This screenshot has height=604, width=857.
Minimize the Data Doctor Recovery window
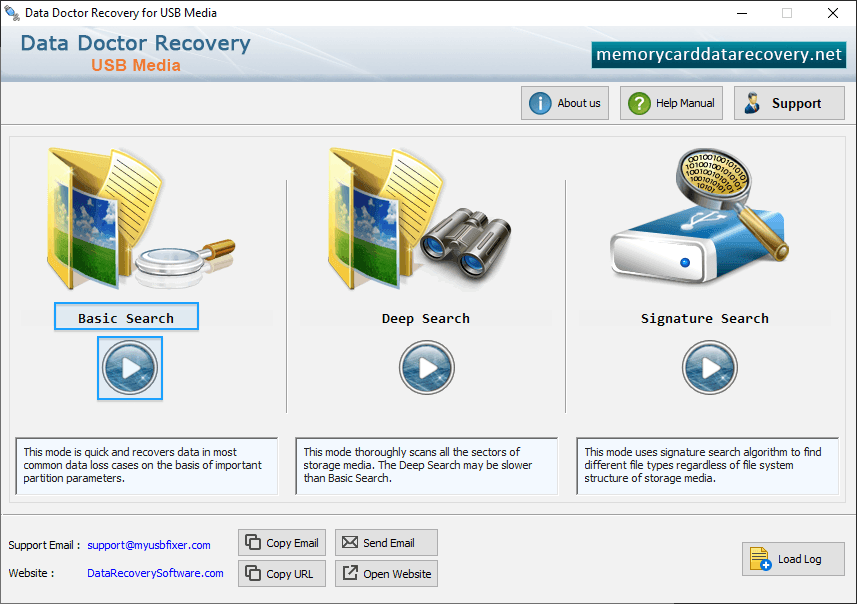(x=742, y=13)
